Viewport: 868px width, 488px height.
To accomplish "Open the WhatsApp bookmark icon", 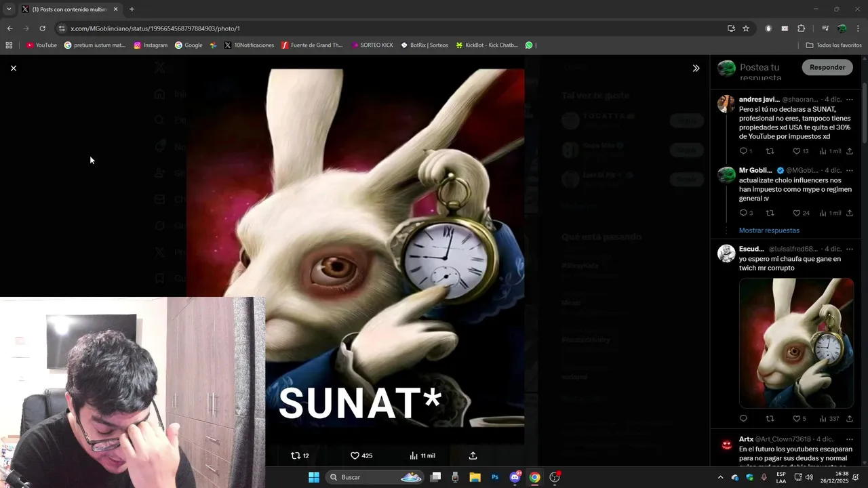I will (530, 45).
